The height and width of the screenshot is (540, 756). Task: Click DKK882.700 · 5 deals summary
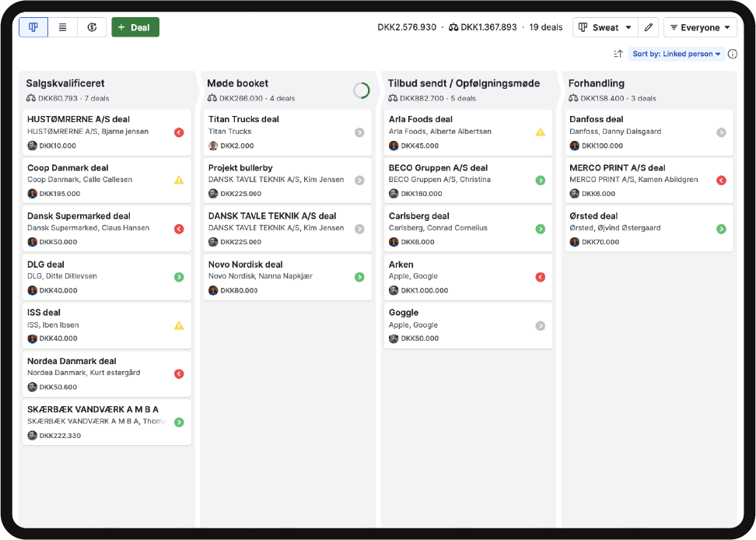coord(432,98)
